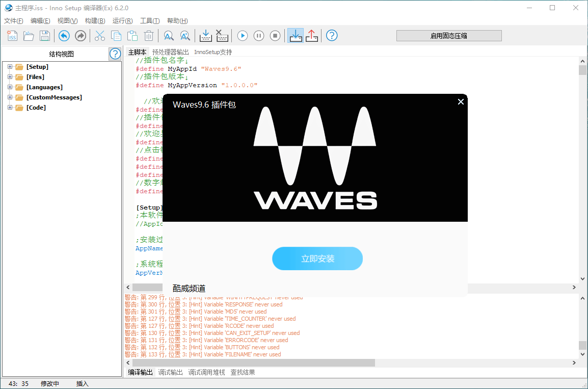Screen dimensions: 588x389
Task: Expand the [Code] tree node
Action: (10, 107)
